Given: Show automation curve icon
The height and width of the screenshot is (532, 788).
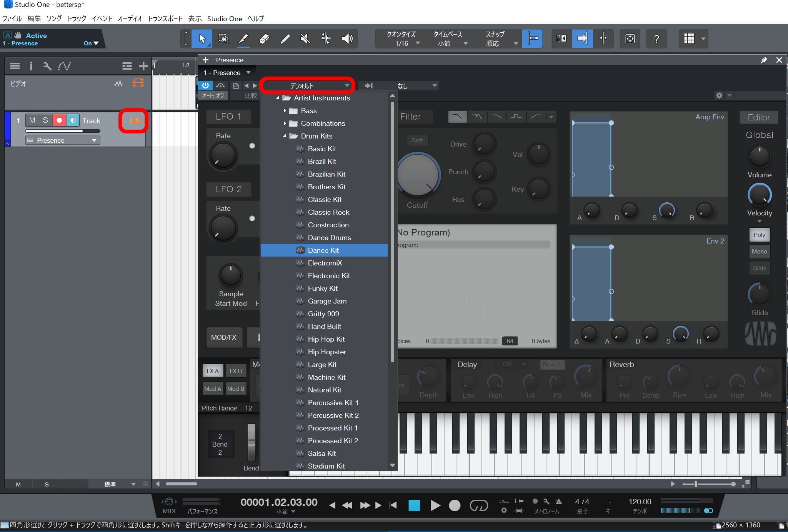Looking at the screenshot, I should 64,66.
